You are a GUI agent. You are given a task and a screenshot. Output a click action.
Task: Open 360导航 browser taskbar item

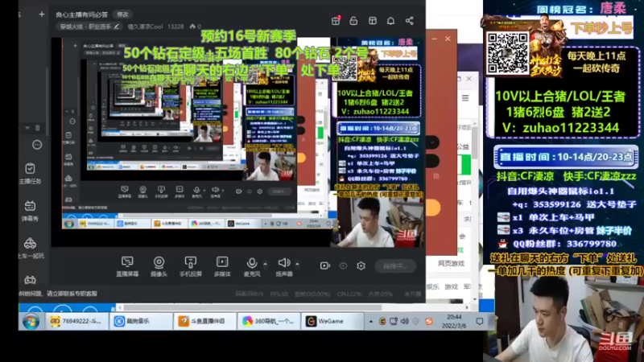[269, 321]
